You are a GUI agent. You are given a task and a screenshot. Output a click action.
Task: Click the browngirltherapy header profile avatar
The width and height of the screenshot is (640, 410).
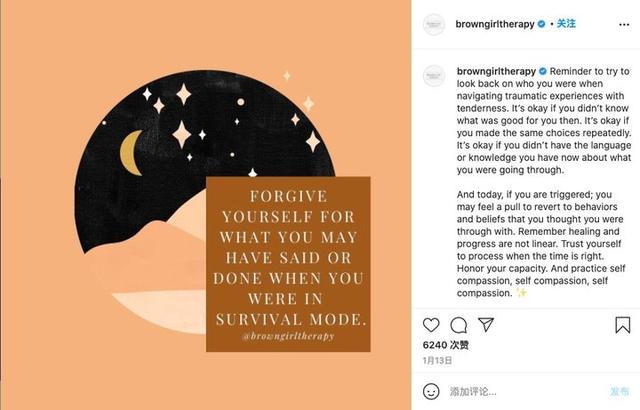coord(433,24)
